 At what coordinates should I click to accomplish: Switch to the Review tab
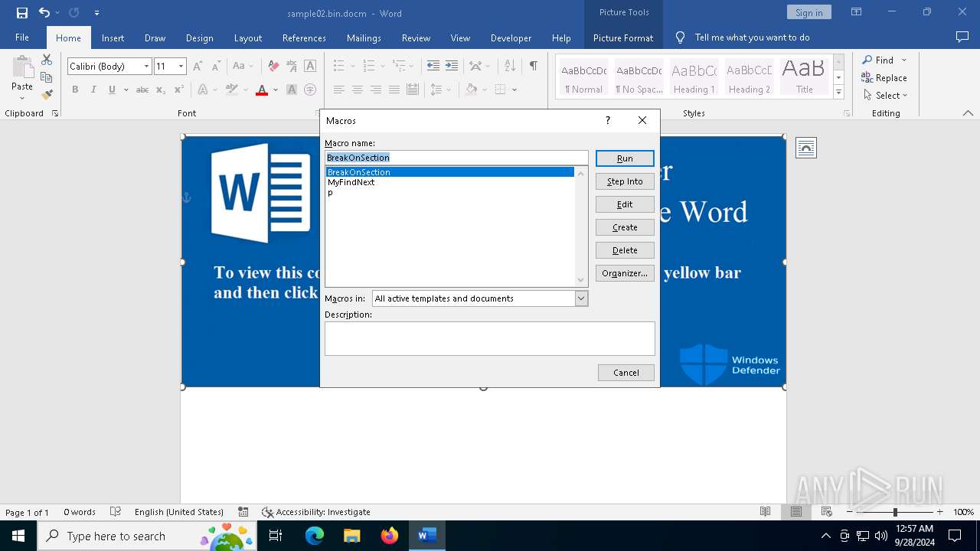[x=416, y=37]
